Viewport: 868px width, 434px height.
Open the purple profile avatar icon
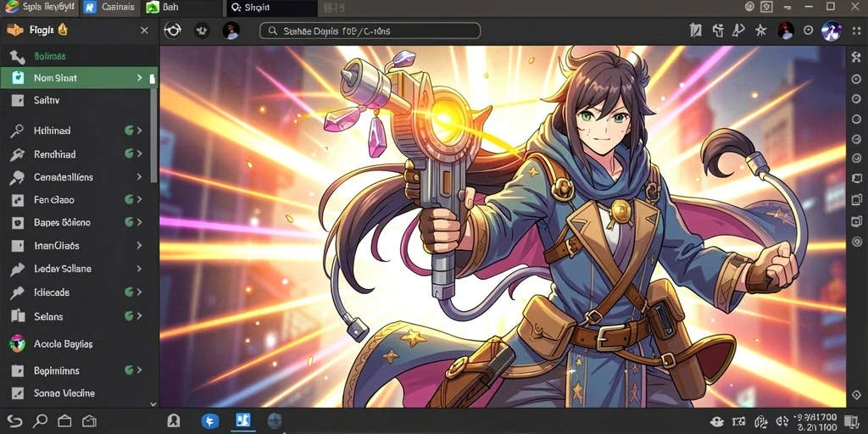pos(832,31)
